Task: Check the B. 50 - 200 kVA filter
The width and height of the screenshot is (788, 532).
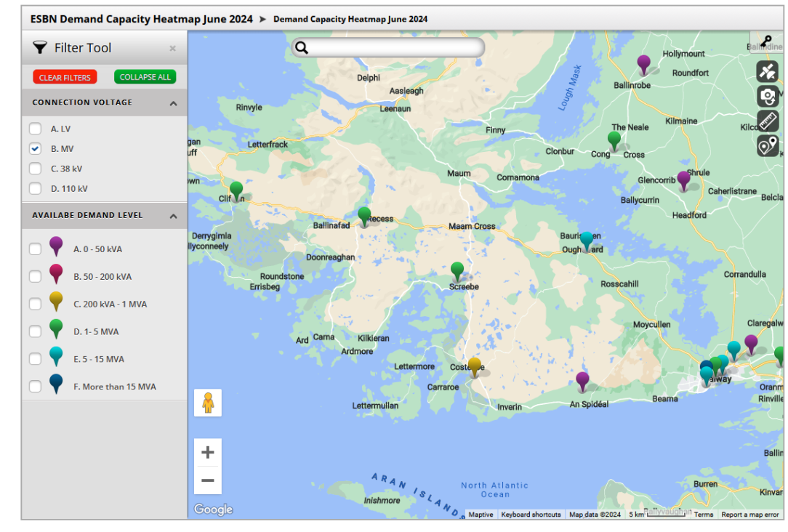Action: [x=35, y=276]
